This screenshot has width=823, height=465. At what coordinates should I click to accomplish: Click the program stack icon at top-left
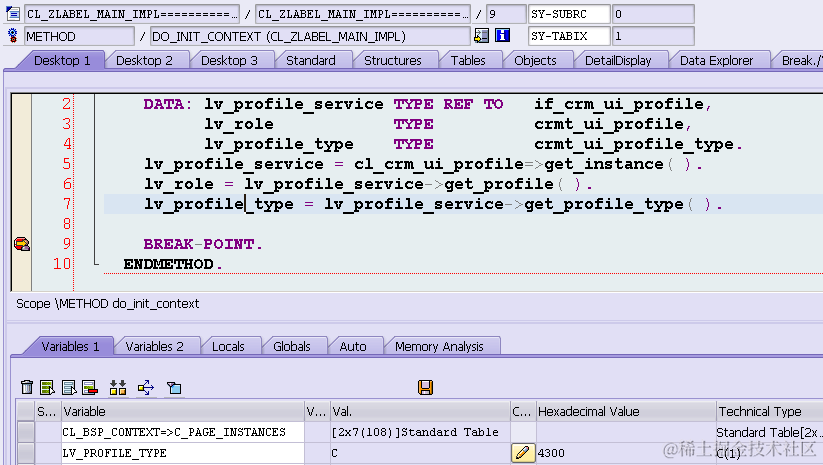[12, 14]
